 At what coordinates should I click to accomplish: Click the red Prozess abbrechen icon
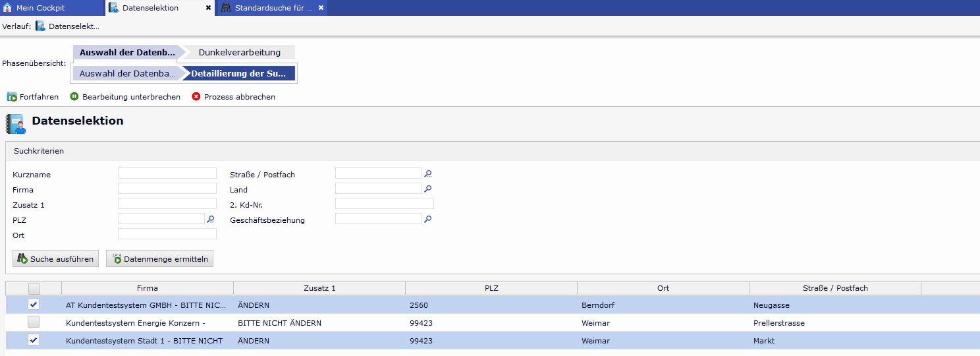(196, 97)
